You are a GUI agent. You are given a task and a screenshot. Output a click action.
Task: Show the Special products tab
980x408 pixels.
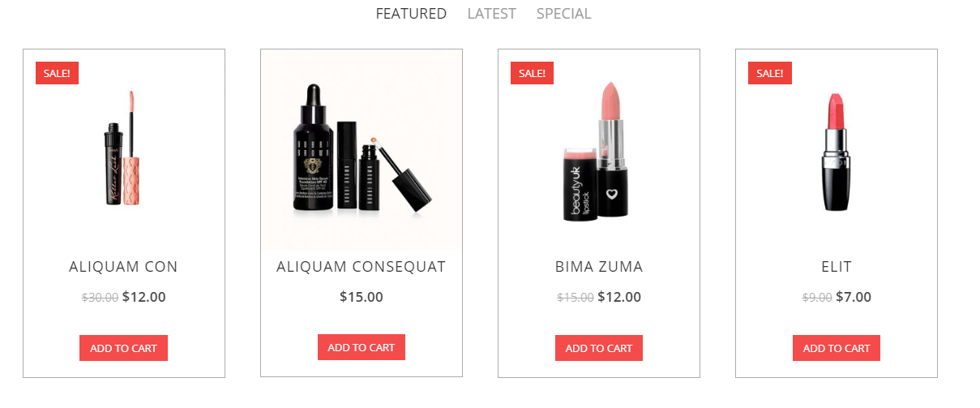[563, 14]
